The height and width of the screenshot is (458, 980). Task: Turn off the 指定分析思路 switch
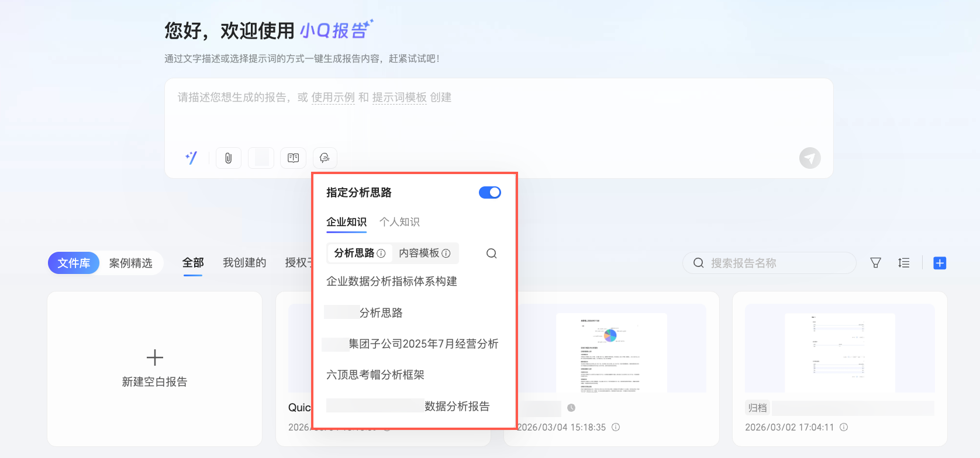[490, 192]
